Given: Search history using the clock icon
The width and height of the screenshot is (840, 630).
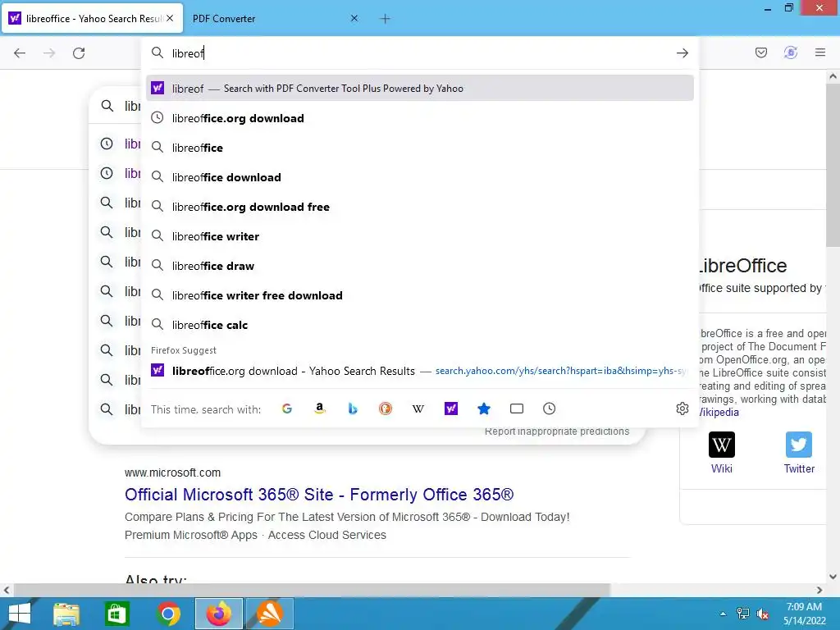Looking at the screenshot, I should pyautogui.click(x=549, y=409).
